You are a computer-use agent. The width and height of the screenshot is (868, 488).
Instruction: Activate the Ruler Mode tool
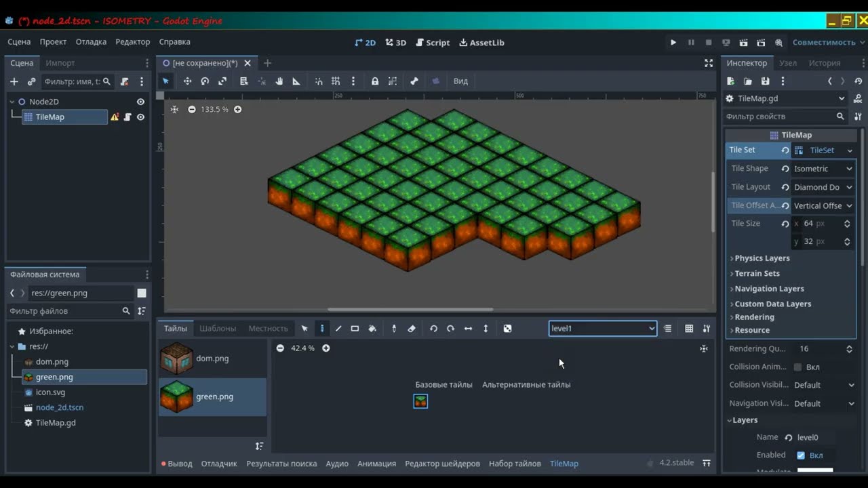[x=296, y=81]
